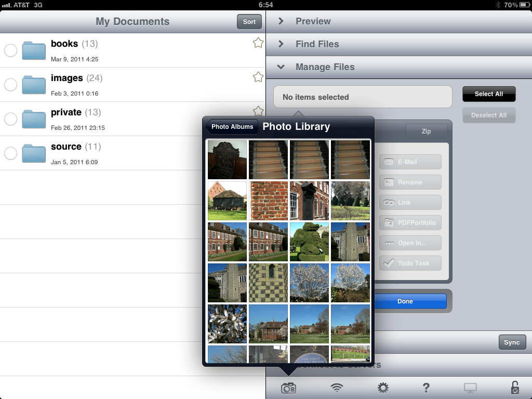532x399 pixels.
Task: Tap the monitor display icon
Action: 470,388
